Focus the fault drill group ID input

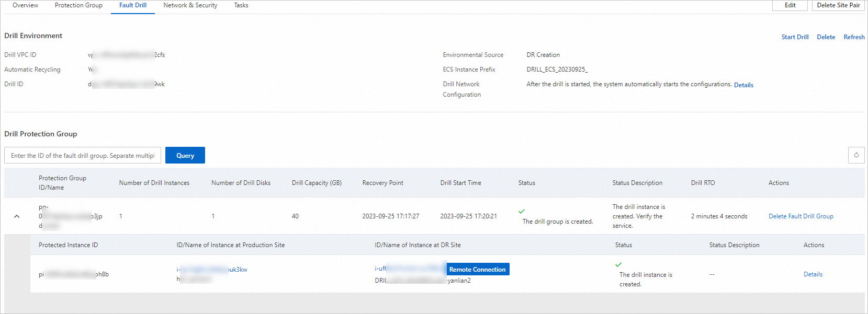point(83,156)
